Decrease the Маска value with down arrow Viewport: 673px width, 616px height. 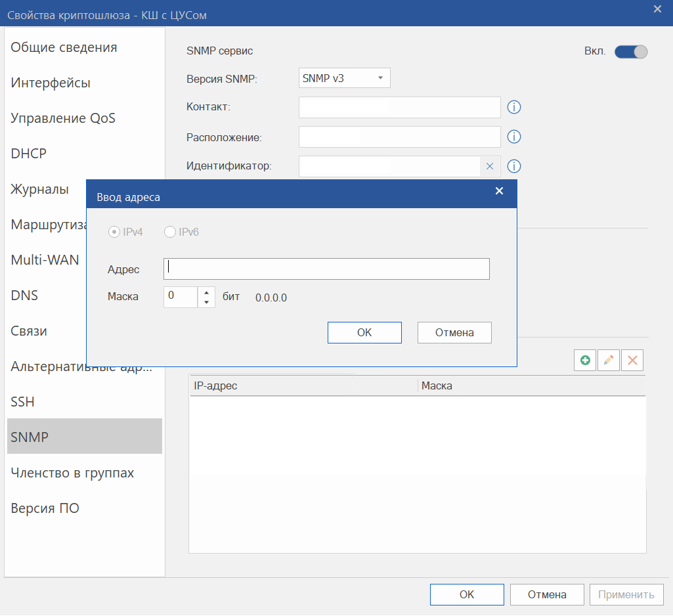point(206,302)
